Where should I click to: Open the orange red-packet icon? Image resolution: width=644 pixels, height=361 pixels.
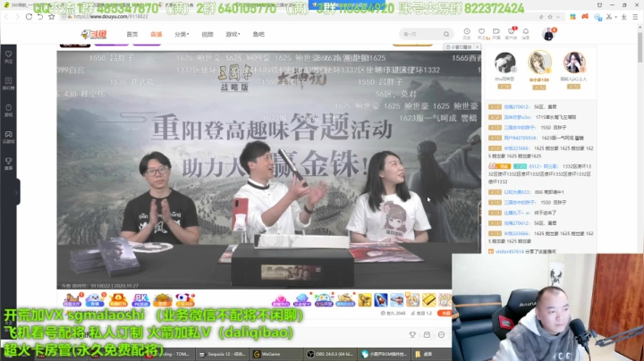118,299
